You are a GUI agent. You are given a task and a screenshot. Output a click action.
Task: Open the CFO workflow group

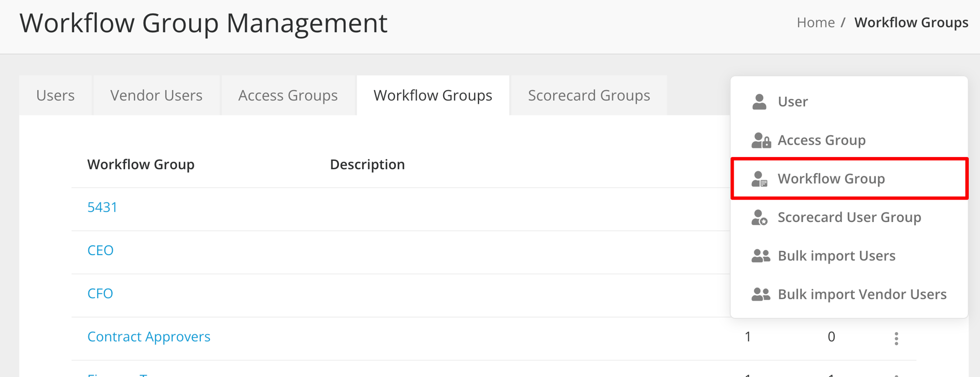pos(100,293)
